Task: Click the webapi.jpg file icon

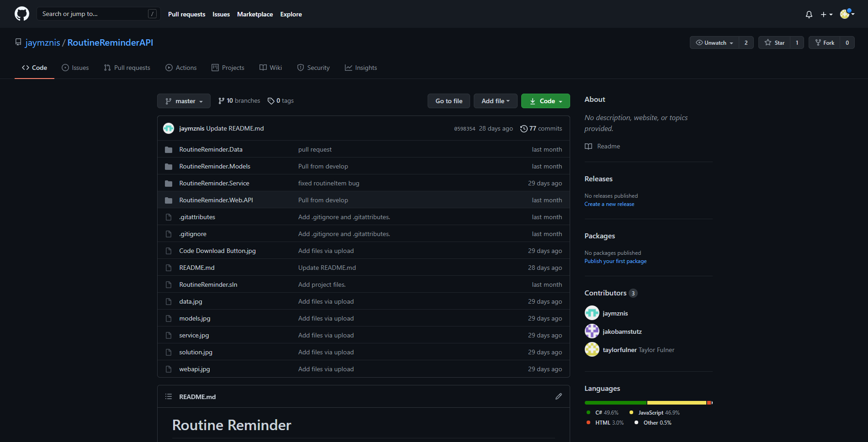Action: pos(169,369)
